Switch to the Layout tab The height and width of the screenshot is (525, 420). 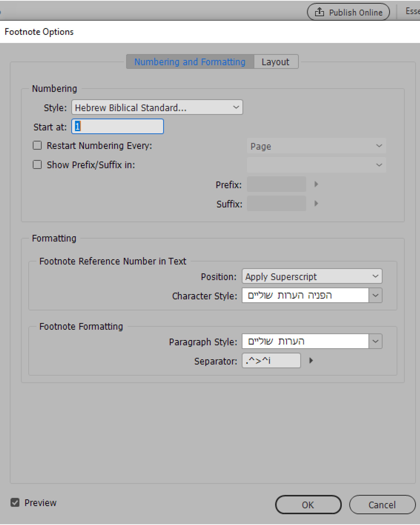275,62
